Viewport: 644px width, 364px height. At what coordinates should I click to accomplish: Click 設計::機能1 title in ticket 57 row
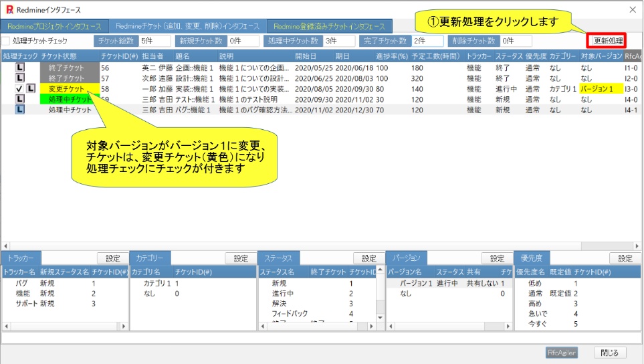pyautogui.click(x=195, y=78)
